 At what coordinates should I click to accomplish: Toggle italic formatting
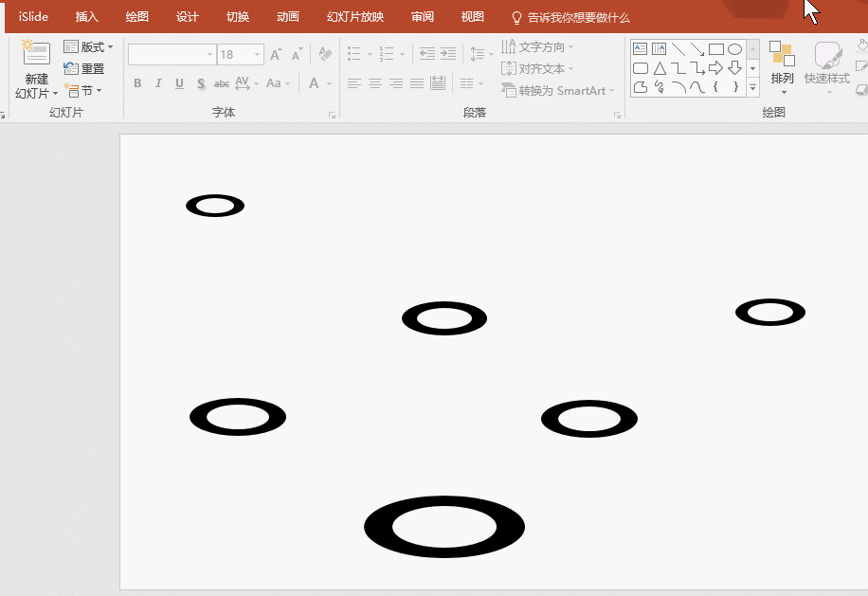(158, 83)
